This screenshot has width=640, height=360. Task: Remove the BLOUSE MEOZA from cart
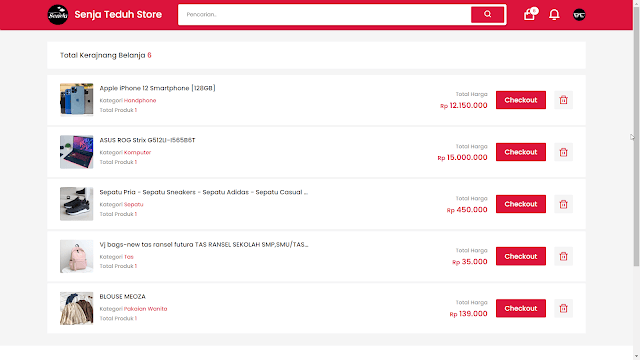click(x=563, y=308)
